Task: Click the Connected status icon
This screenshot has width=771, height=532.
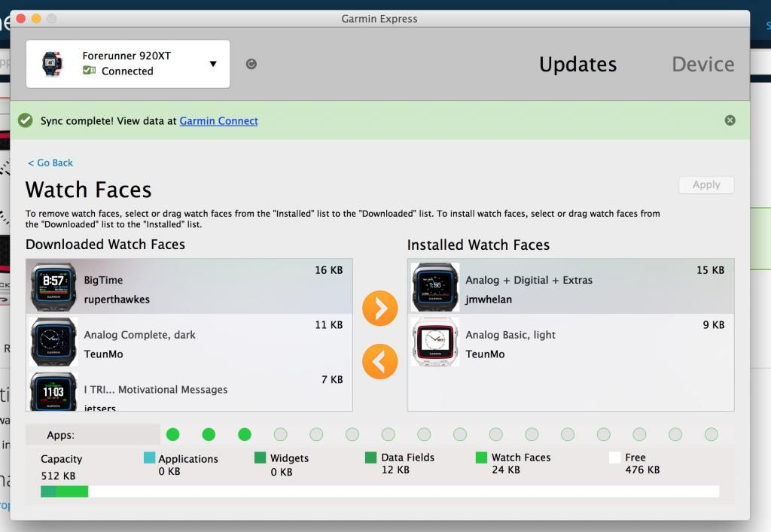Action: pyautogui.click(x=89, y=71)
